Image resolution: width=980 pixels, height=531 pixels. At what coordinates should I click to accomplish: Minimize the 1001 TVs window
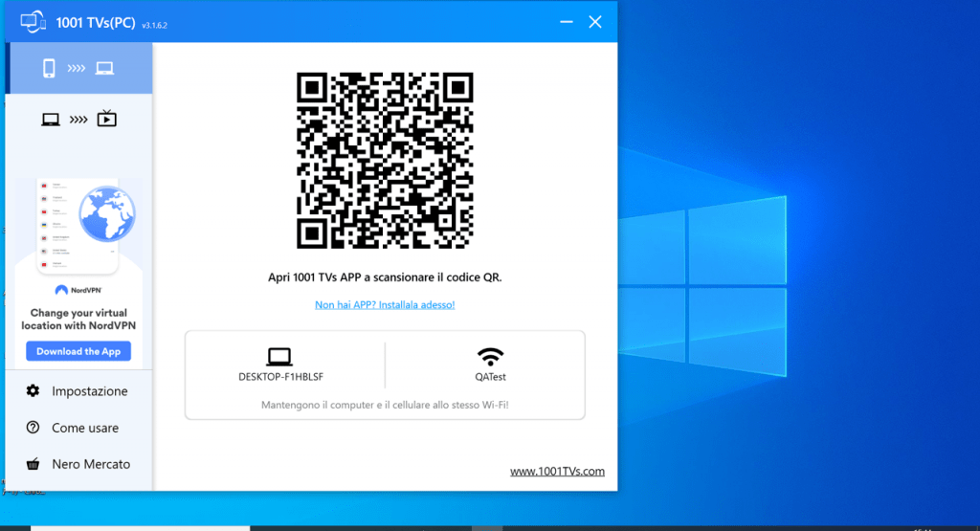click(567, 22)
